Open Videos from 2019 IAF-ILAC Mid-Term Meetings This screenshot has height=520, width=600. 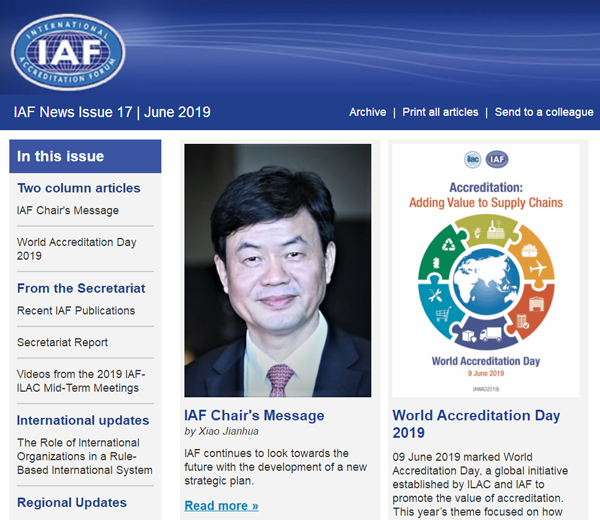(81, 381)
